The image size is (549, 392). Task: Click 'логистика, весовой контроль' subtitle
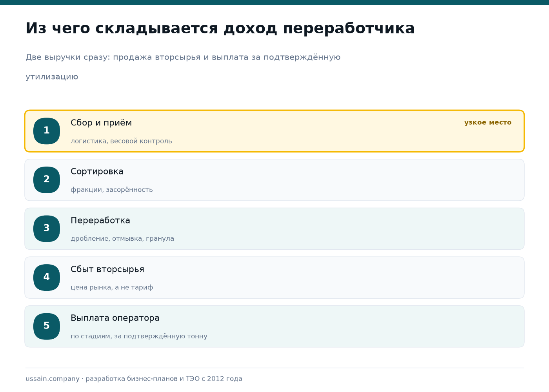(121, 141)
